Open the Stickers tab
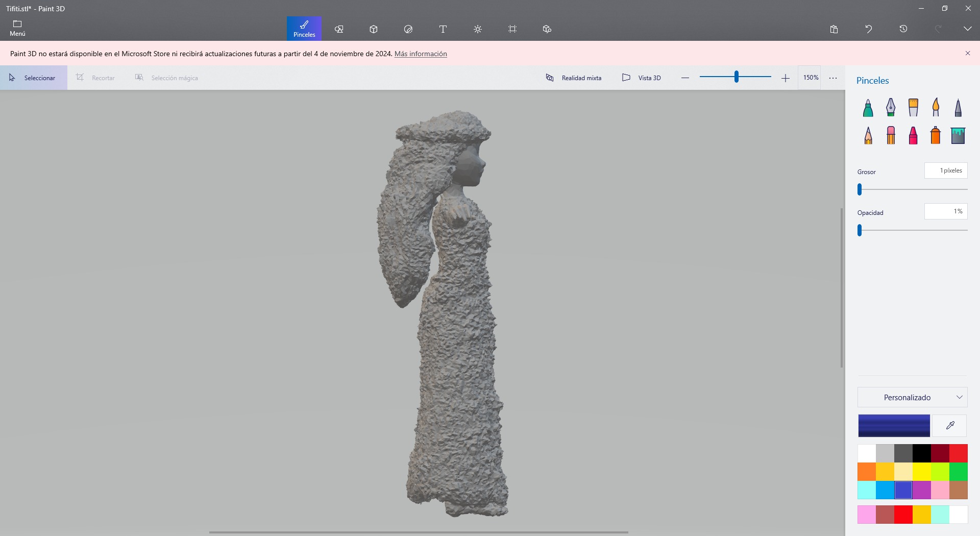Image resolution: width=980 pixels, height=536 pixels. (x=408, y=29)
